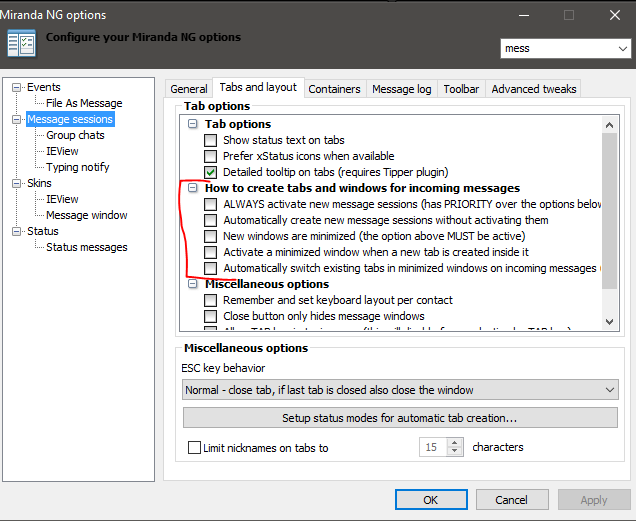Decrease nickname character limit with down arrow
The height and width of the screenshot is (521, 636).
tap(455, 451)
